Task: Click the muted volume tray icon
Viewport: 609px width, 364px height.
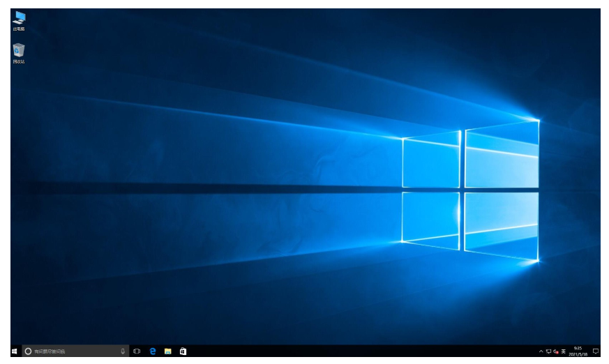Action: (556, 351)
